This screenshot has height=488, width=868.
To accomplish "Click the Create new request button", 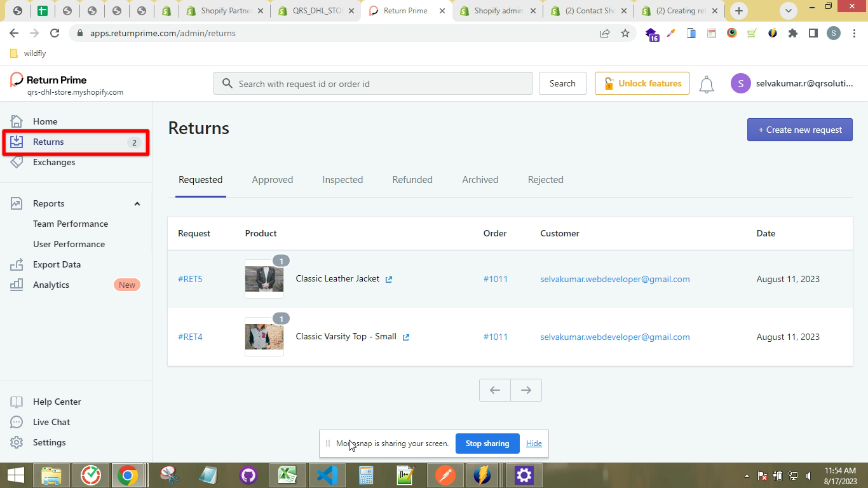I will [x=799, y=130].
